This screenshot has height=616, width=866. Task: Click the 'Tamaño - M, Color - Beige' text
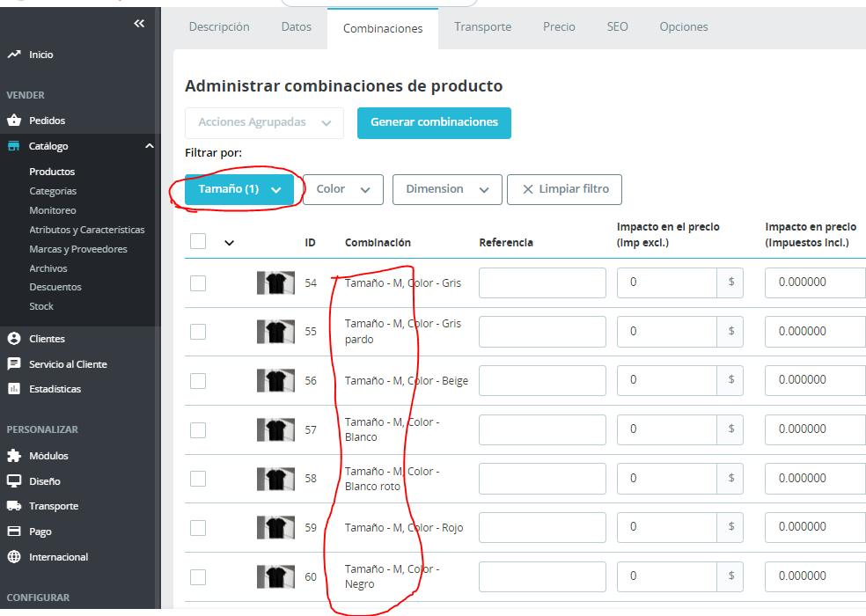click(x=407, y=381)
